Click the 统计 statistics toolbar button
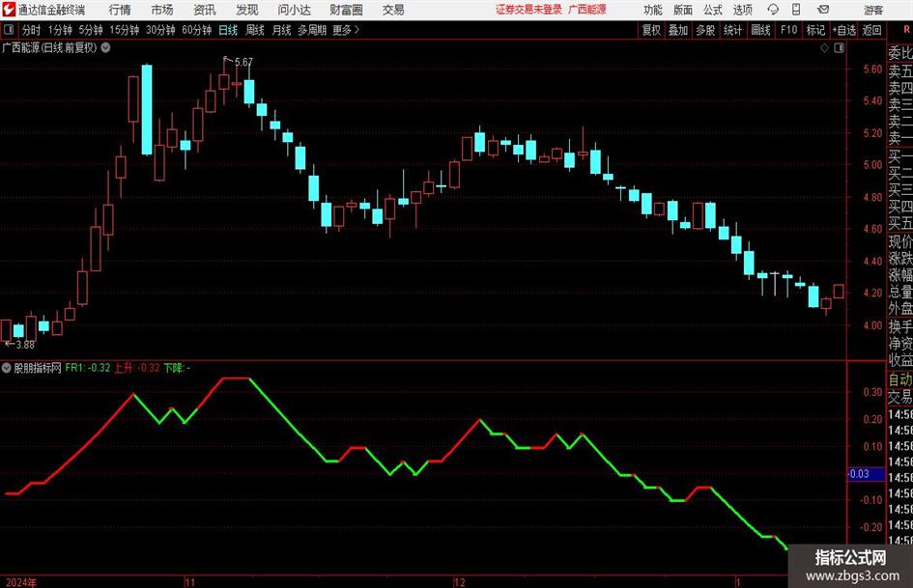 point(732,30)
